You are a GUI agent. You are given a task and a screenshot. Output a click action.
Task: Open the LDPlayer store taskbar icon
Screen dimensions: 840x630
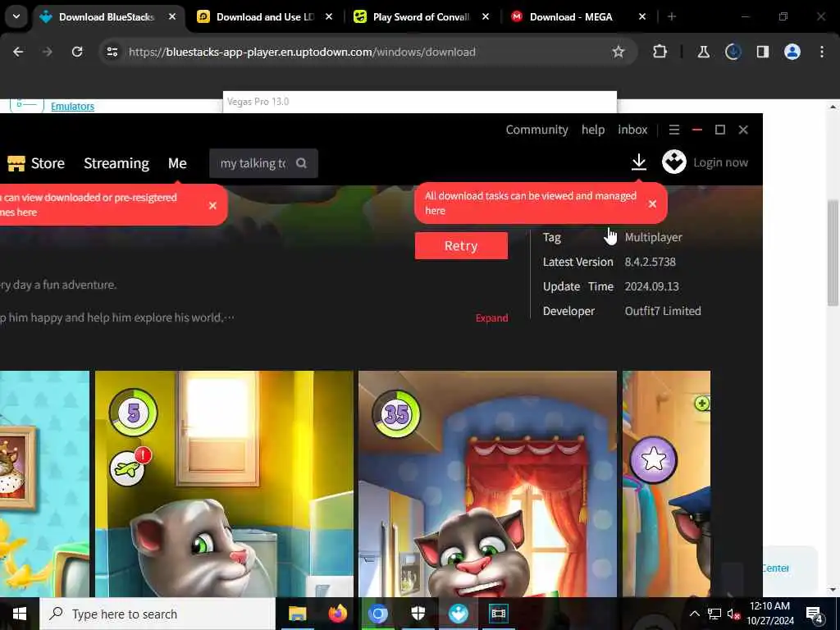[458, 614]
